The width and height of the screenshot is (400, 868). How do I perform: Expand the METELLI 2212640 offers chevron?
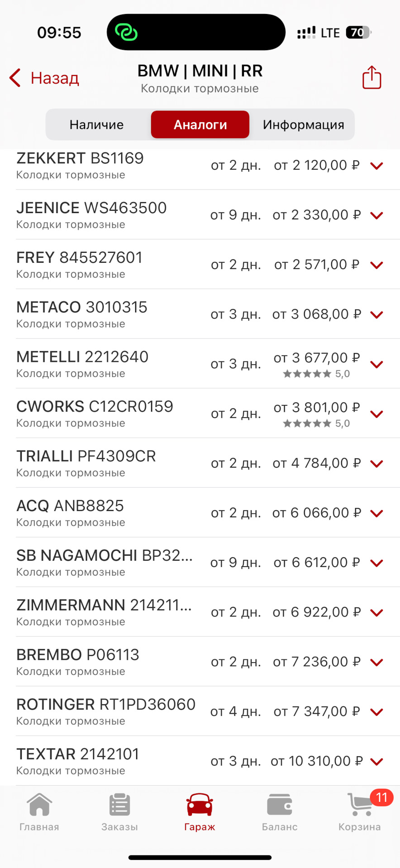[x=376, y=364]
